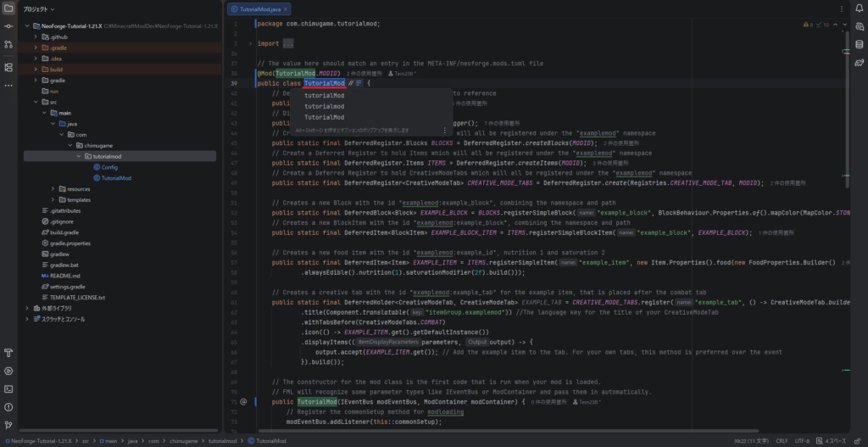Viewport: 868px width, 447px height.
Task: Expand the resources folder
Action: click(53, 189)
